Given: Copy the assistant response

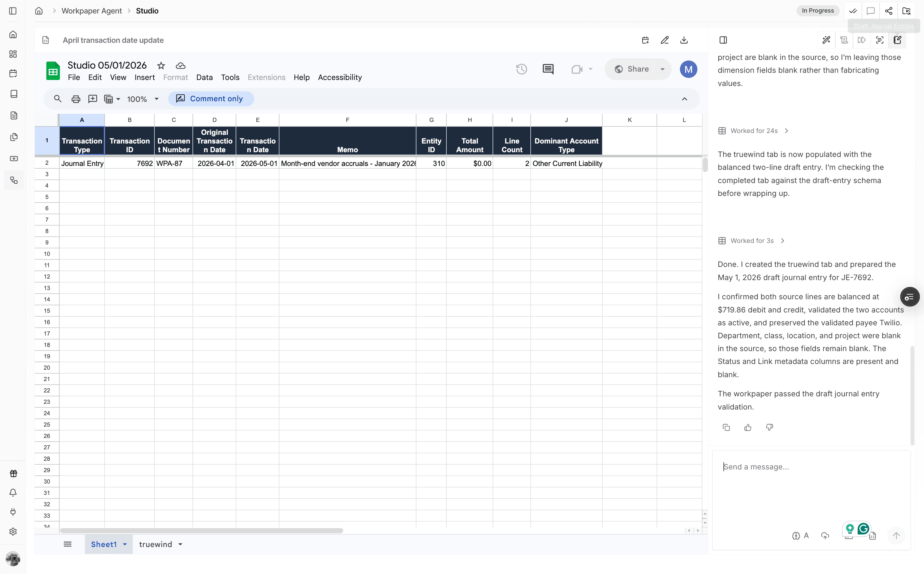Looking at the screenshot, I should tap(726, 428).
